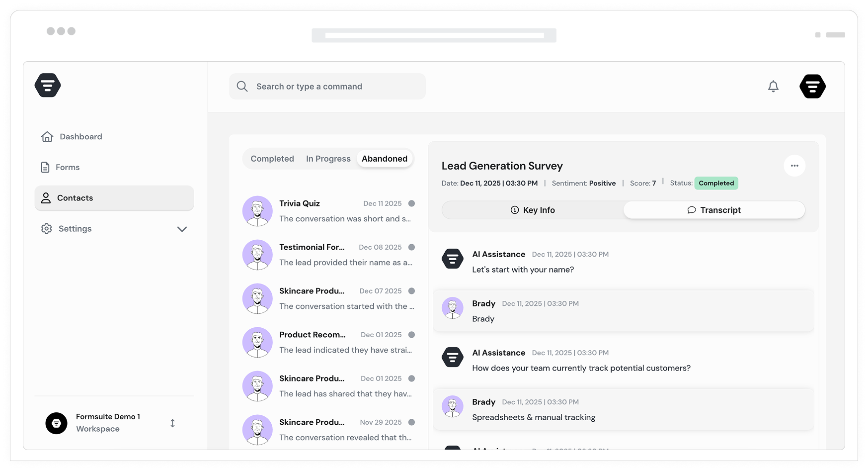Click the Settings gear icon
Screen dimensions: 868x471
[x=47, y=229]
